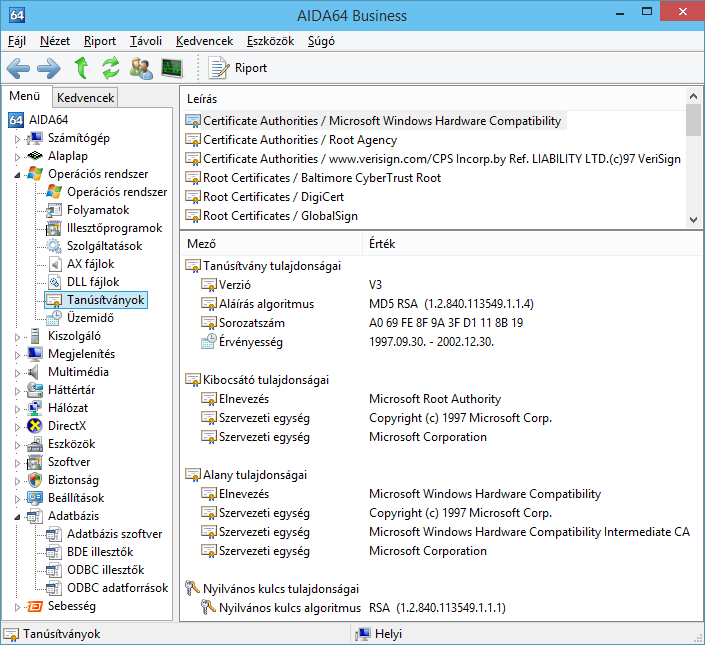Viewport: 705px width, 645px height.
Task: Collapse the Operációs rendszer tree node
Action: point(18,175)
